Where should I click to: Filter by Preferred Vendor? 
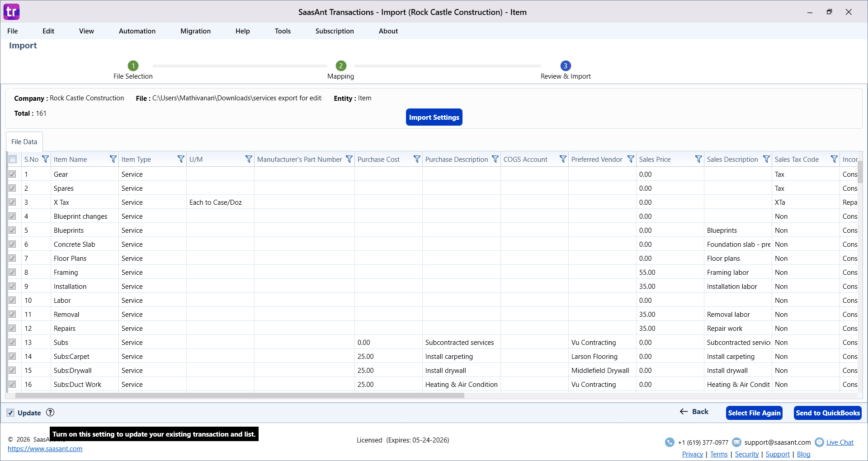pos(630,159)
